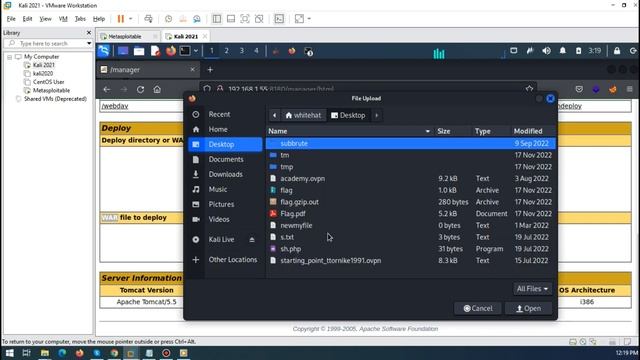640x360 pixels.
Task: Open the VMware Help menu
Action: point(99,19)
